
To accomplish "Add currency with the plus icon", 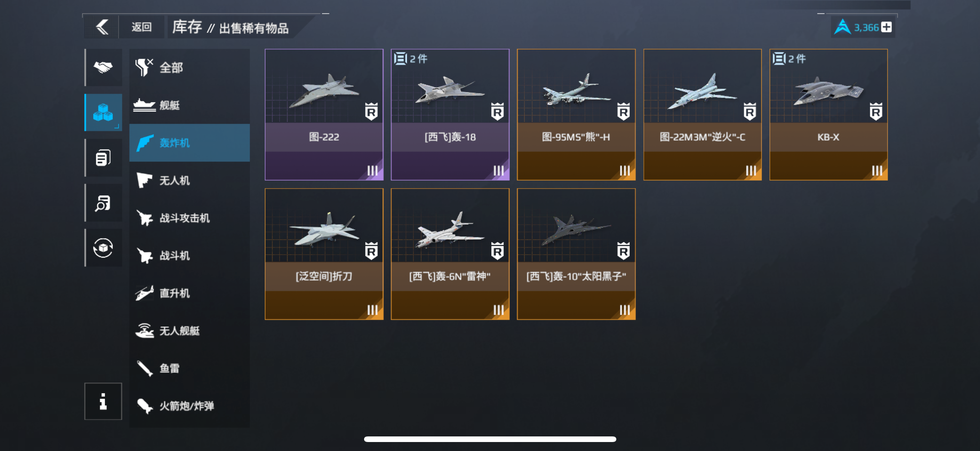I will 887,27.
